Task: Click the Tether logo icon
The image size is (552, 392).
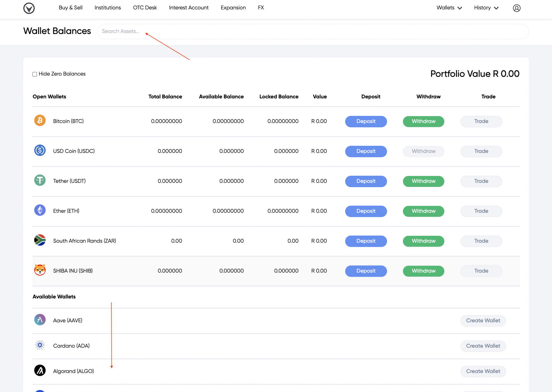Action: [40, 180]
